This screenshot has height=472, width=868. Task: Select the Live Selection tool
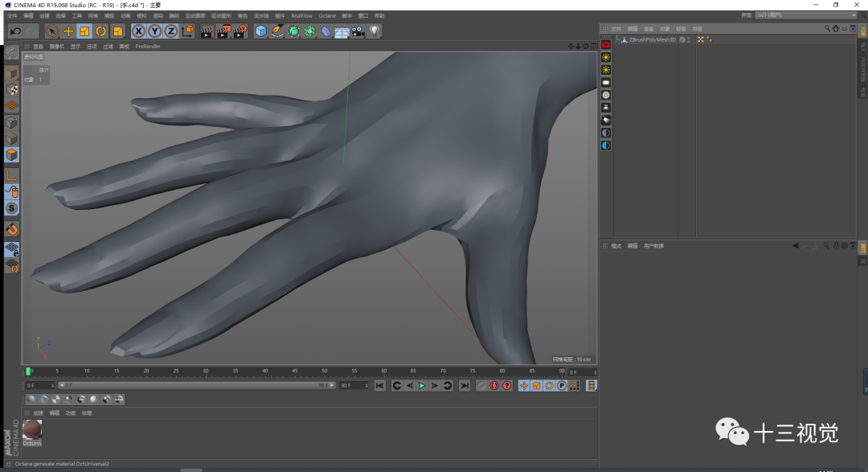pos(52,31)
